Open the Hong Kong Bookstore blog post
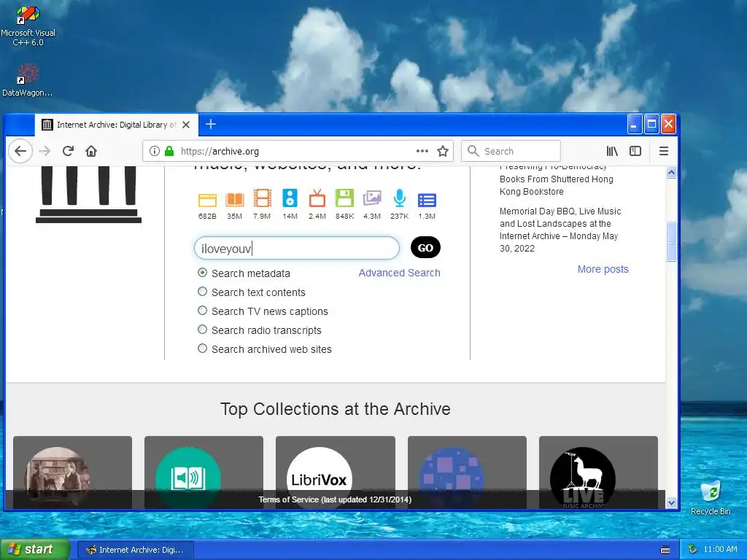 [556, 179]
